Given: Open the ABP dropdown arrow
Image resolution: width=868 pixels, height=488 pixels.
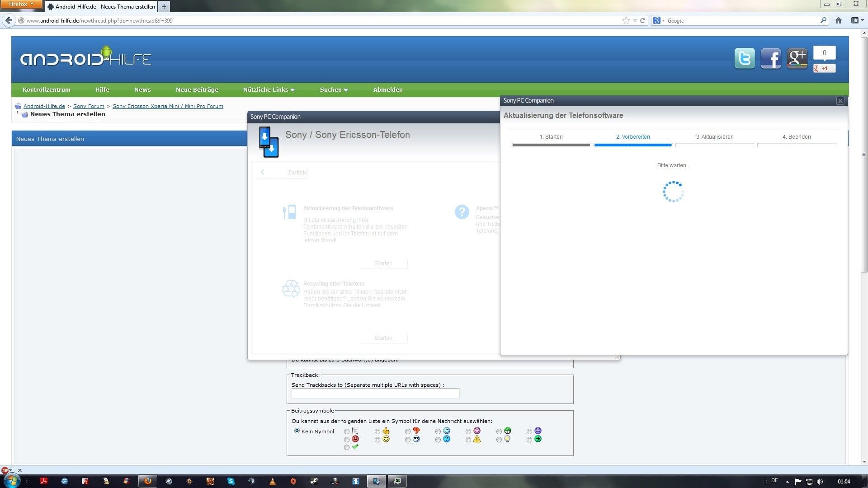Looking at the screenshot, I should point(11,470).
